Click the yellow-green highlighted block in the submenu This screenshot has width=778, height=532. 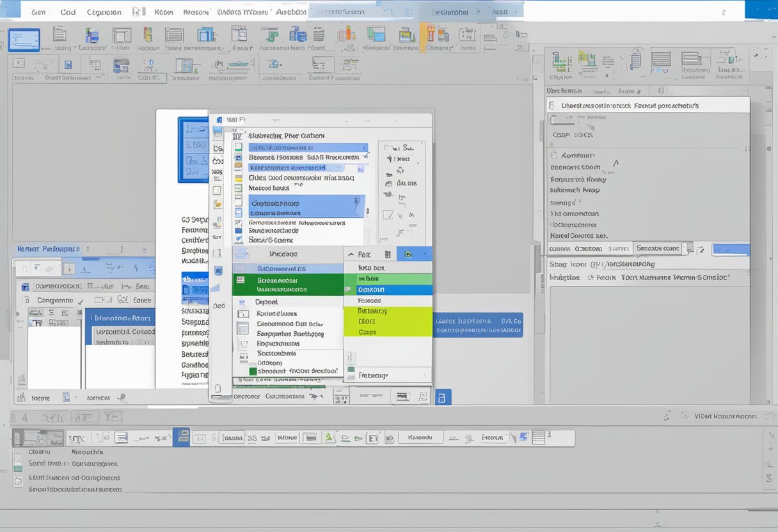click(388, 322)
